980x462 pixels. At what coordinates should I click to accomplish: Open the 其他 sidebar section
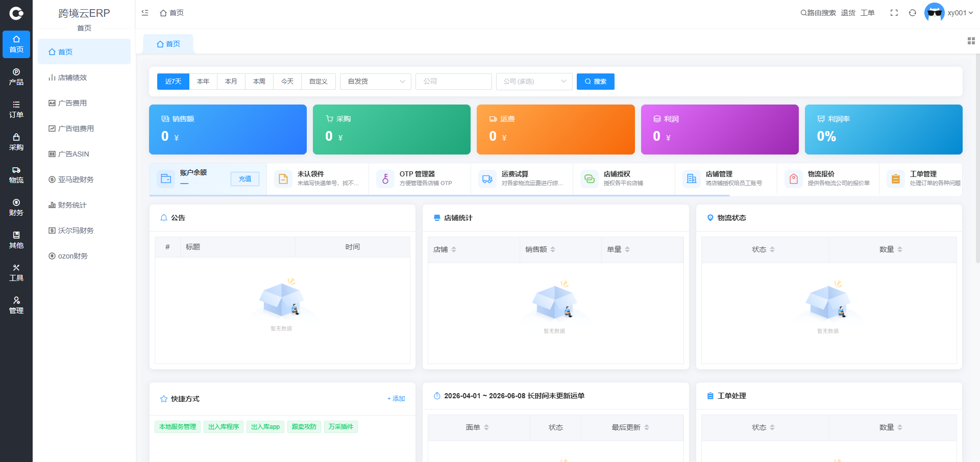(x=16, y=240)
